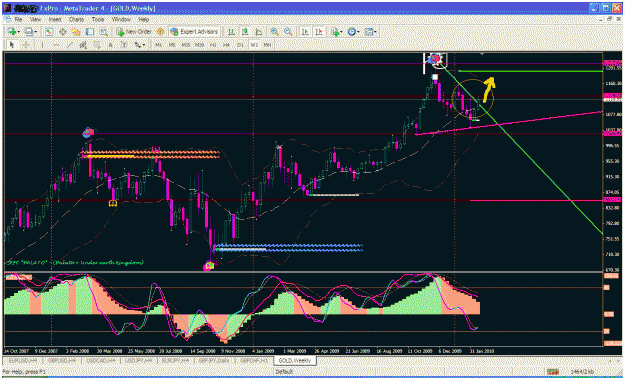Image resolution: width=625 pixels, height=378 pixels.
Task: Switch to the USDCAD,H4 chart tab
Action: tap(100, 361)
